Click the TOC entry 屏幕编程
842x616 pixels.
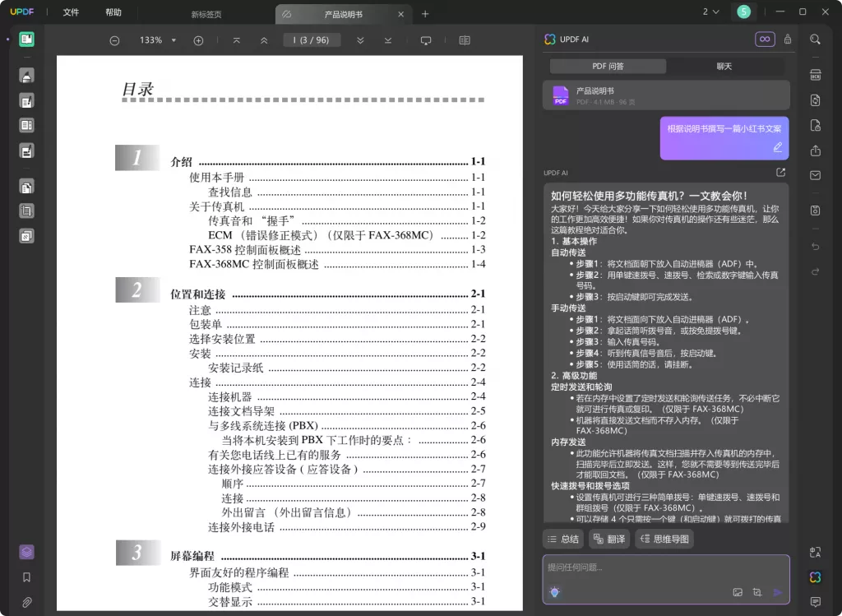(192, 556)
